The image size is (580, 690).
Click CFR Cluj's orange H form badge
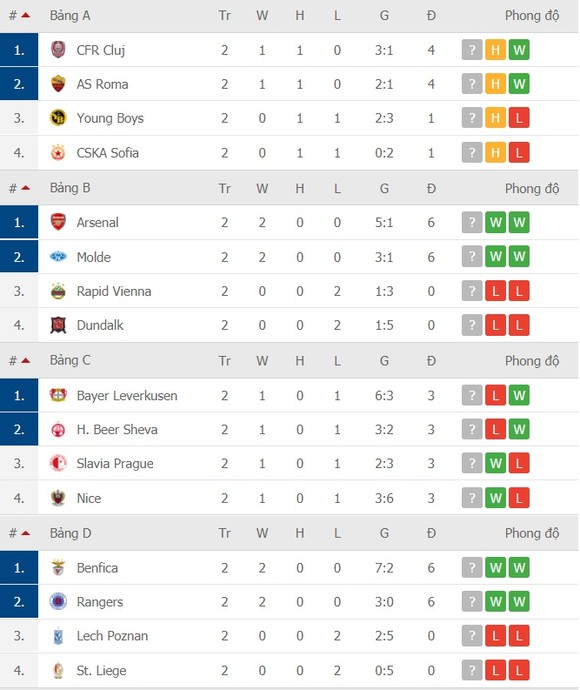pyautogui.click(x=495, y=50)
